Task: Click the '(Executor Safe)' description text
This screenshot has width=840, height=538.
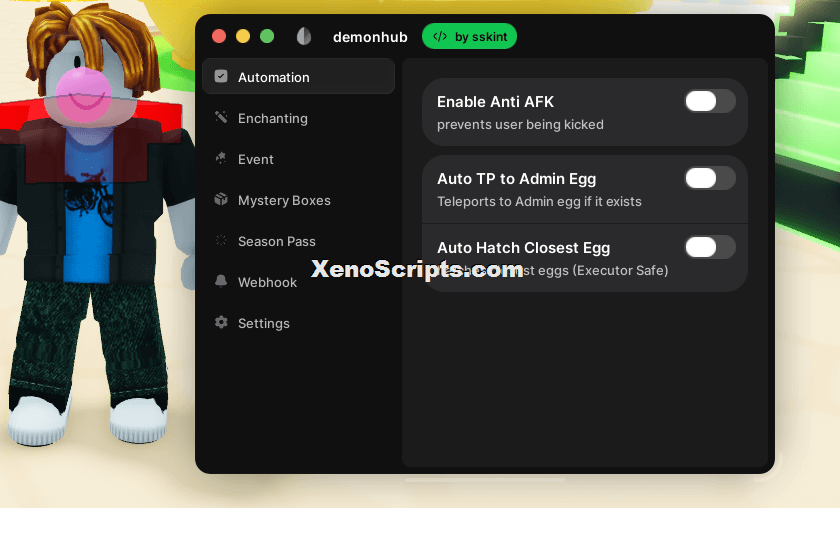Action: (620, 271)
